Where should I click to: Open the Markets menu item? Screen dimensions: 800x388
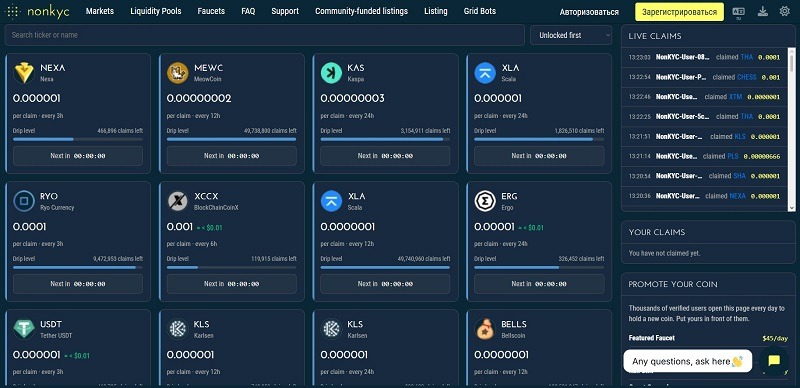coord(99,11)
